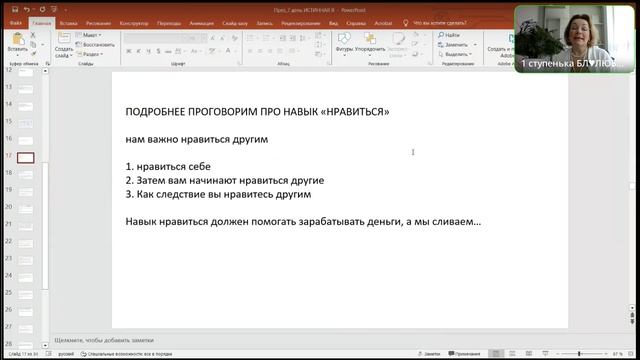Switch to the Переходы ribbon tab
The image size is (640, 360).
pos(169,23)
